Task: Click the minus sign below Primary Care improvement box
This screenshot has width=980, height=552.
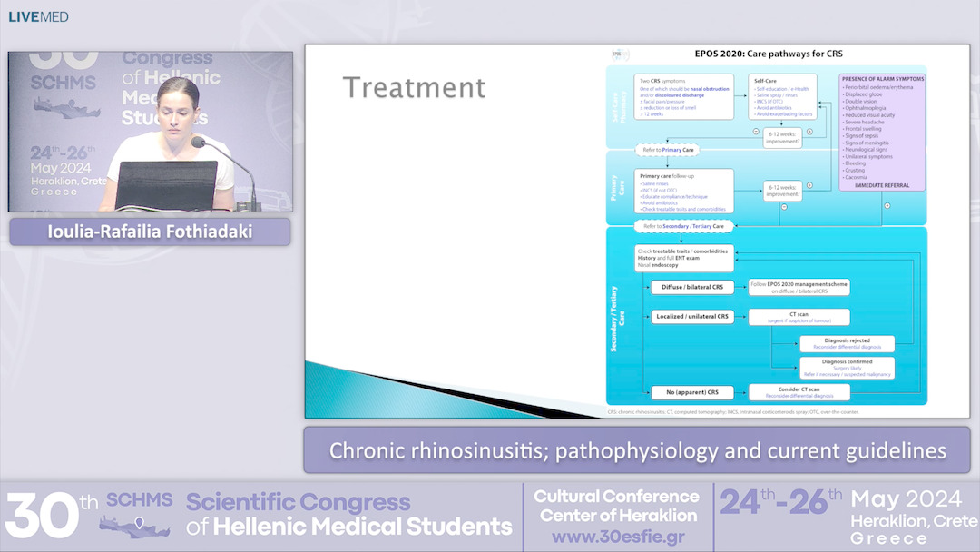Action: pos(784,207)
